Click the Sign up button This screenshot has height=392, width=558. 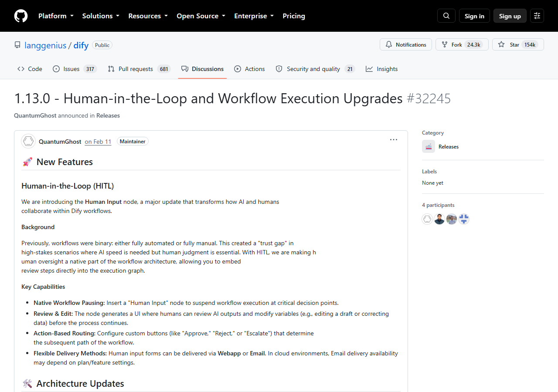tap(510, 16)
